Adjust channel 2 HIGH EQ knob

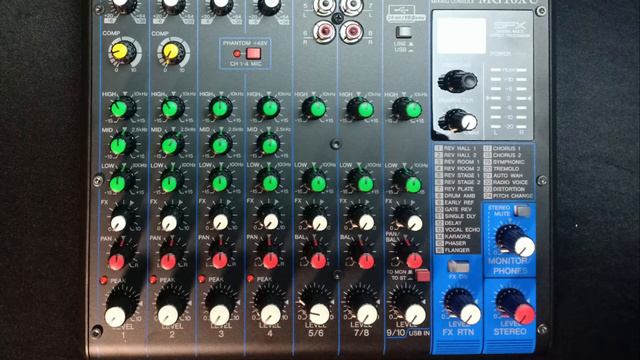coord(171,109)
